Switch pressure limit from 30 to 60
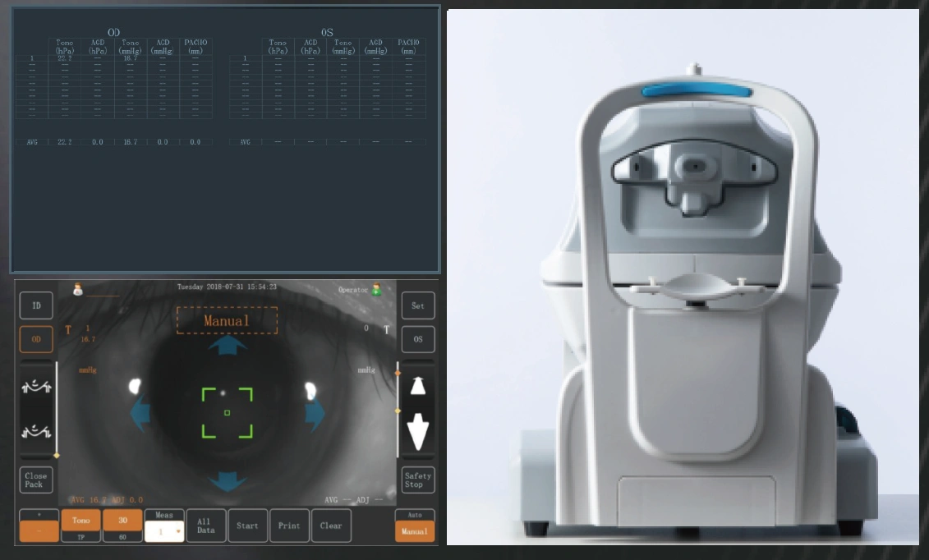Viewport: 929px width, 560px height. (x=122, y=537)
